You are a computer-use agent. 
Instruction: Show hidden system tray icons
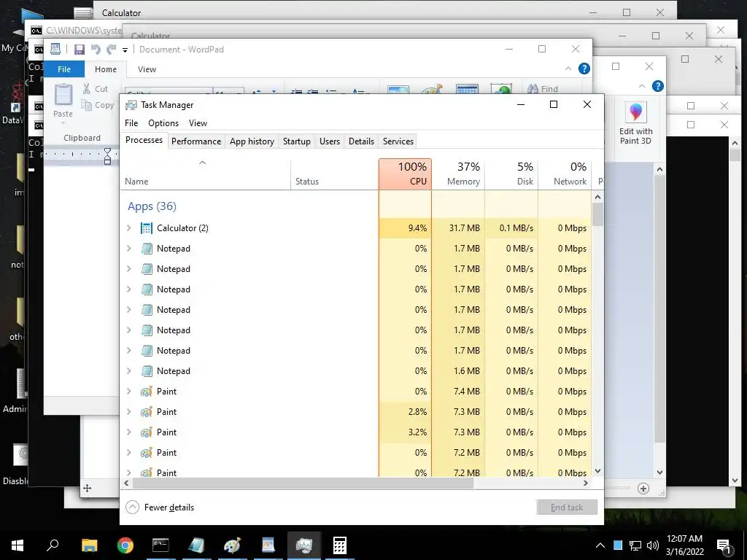600,545
